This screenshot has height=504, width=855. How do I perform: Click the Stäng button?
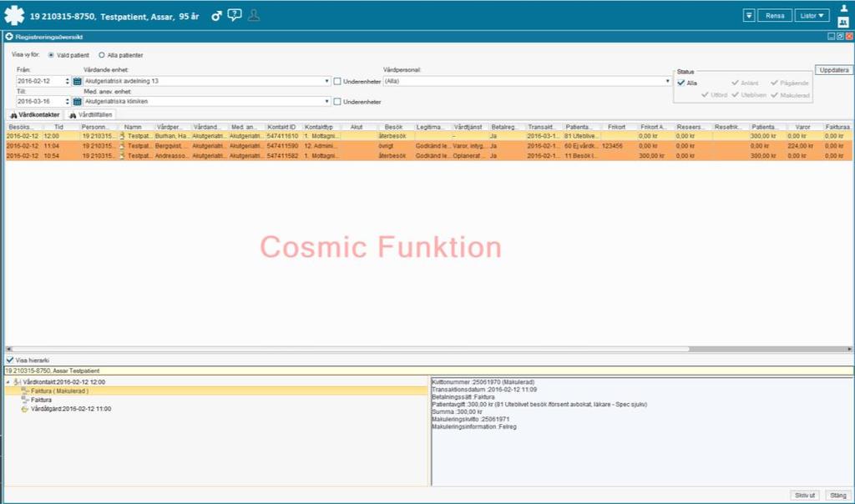point(838,496)
